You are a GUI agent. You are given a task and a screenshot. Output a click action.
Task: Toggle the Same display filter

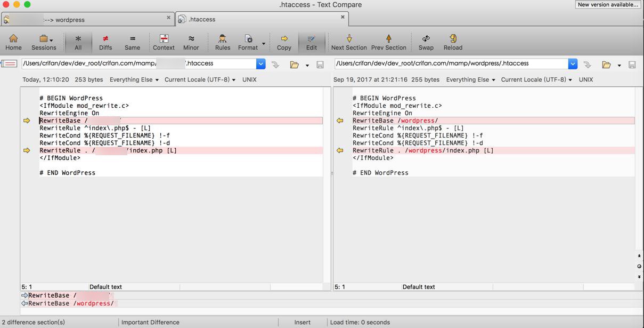click(132, 42)
